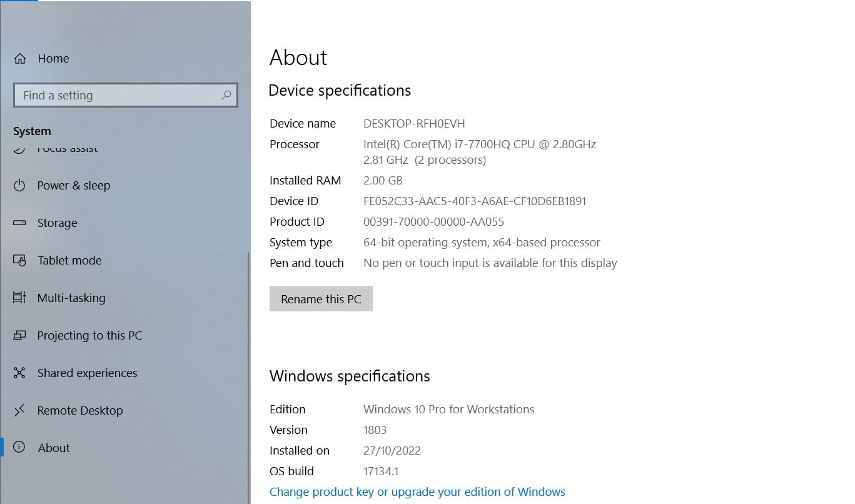This screenshot has height=504, width=855.
Task: Click Product ID 00391-70000-00000-AA055
Action: pos(433,221)
